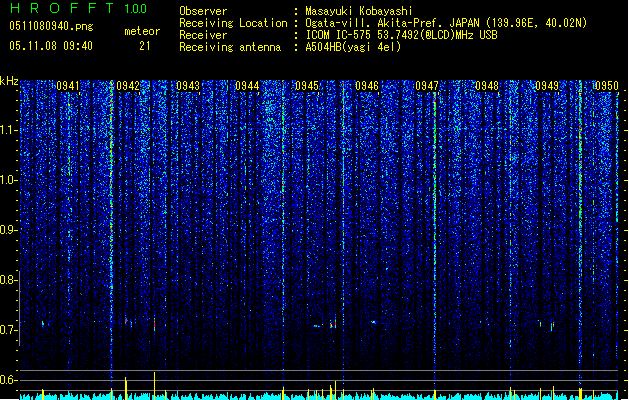Click the 1.0 kHz axis tick label
This screenshot has width=629, height=400.
[x=8, y=180]
